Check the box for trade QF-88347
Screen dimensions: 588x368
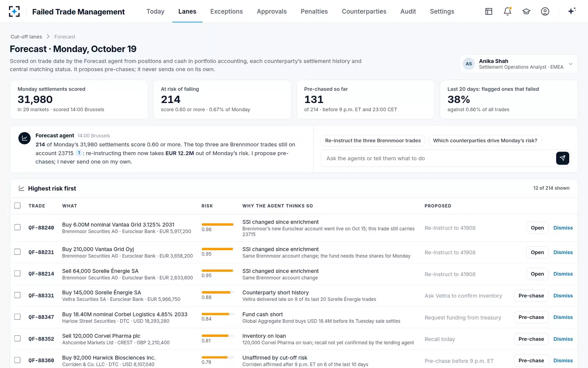coord(18,317)
